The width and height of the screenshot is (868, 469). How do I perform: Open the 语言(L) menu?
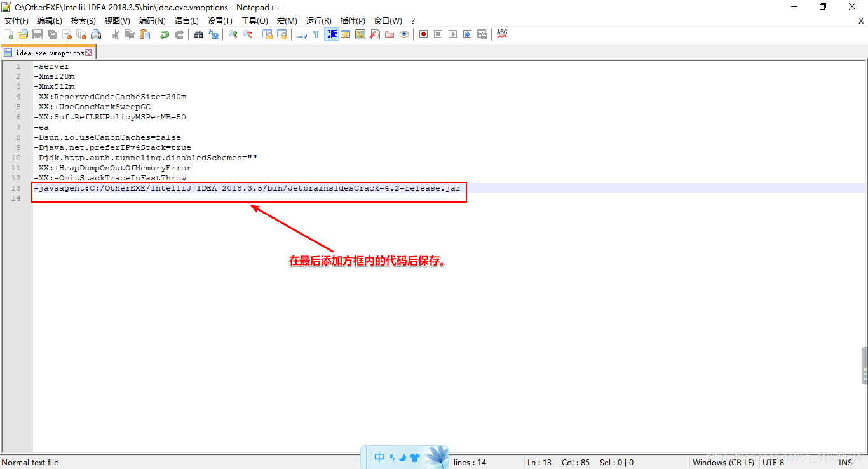click(x=187, y=21)
